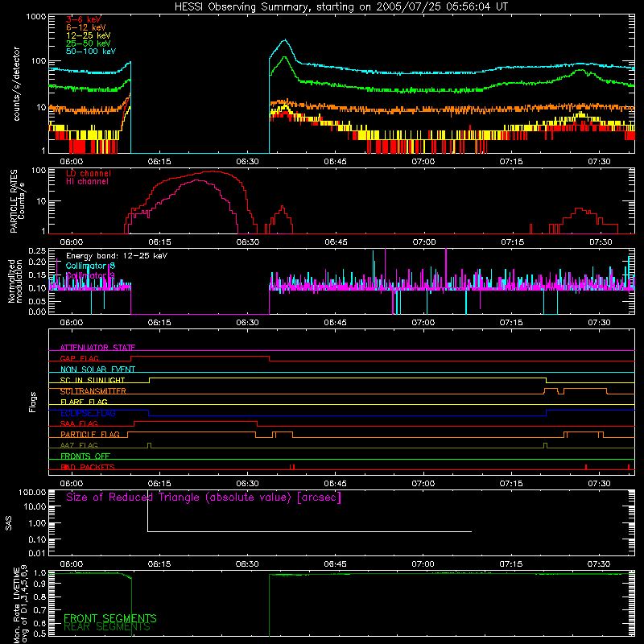Viewport: 644px width, 644px height.
Task: Click the 'counts/s/detector' axis label
Action: tap(16, 84)
